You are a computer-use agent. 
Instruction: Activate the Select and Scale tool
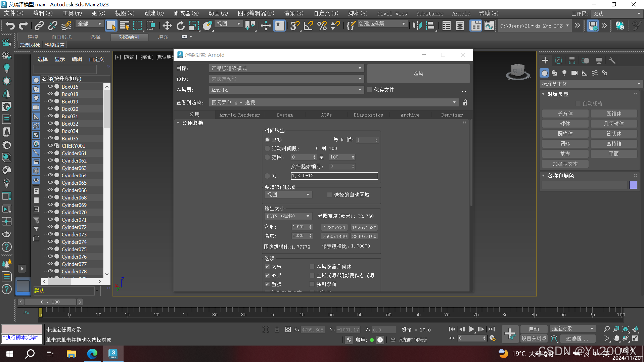pos(194,26)
